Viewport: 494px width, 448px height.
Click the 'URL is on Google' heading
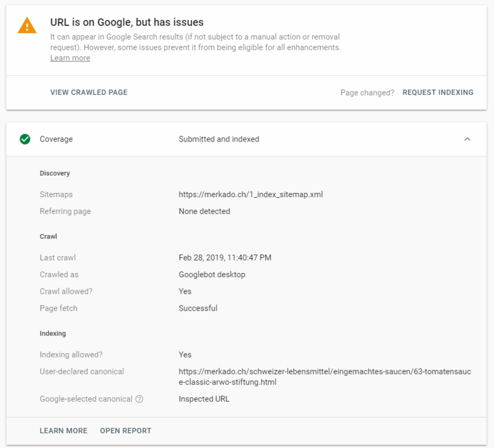point(127,23)
